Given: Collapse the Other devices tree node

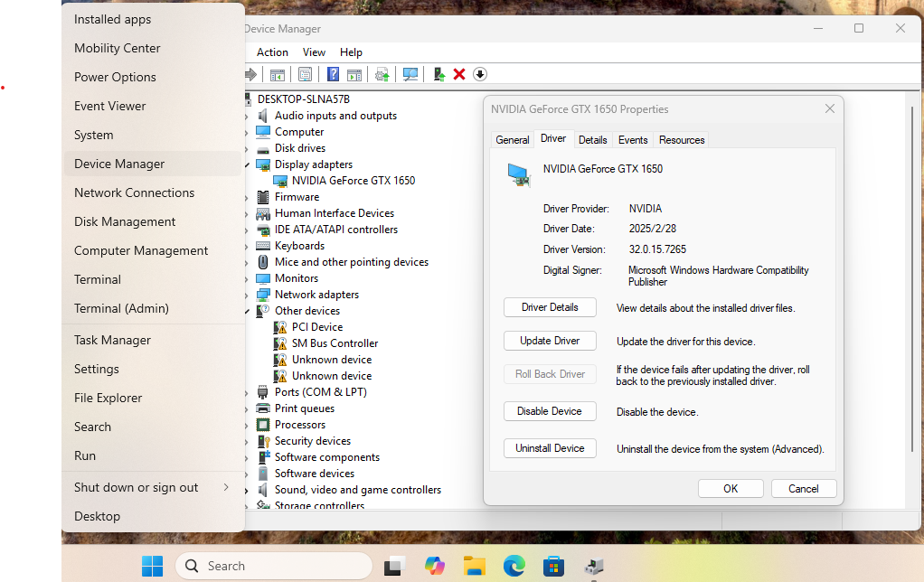Looking at the screenshot, I should (248, 311).
